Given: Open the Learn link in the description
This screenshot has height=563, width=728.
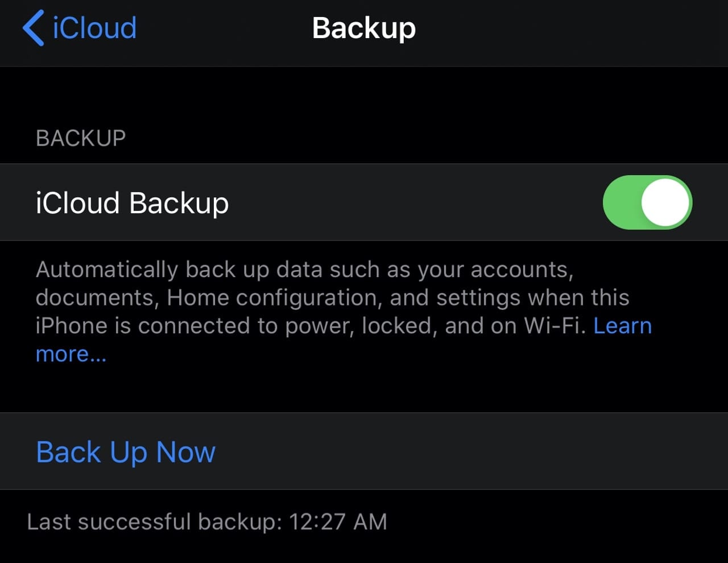Looking at the screenshot, I should [x=622, y=326].
